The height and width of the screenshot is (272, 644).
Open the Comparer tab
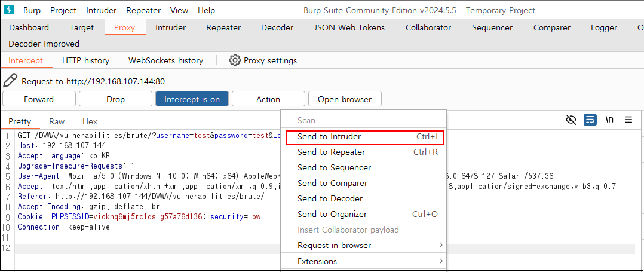552,27
